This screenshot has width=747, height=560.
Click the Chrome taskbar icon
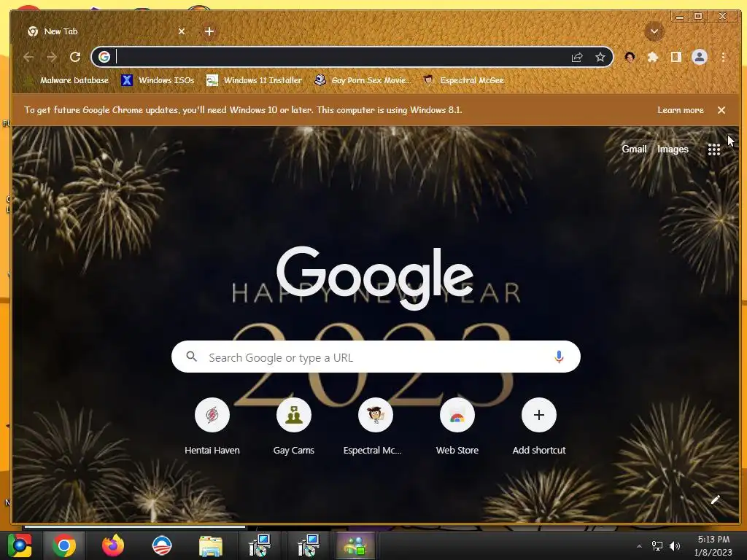click(64, 545)
